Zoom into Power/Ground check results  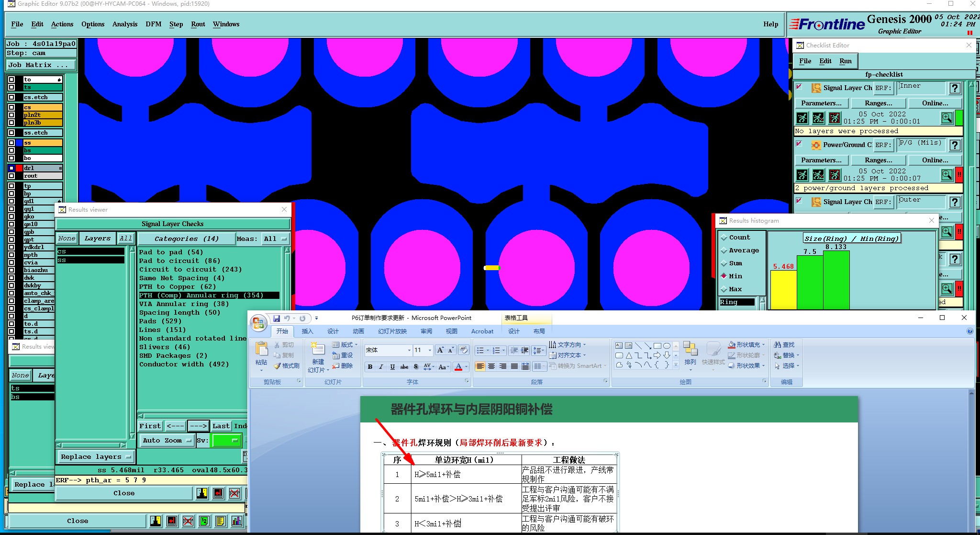pyautogui.click(x=947, y=175)
